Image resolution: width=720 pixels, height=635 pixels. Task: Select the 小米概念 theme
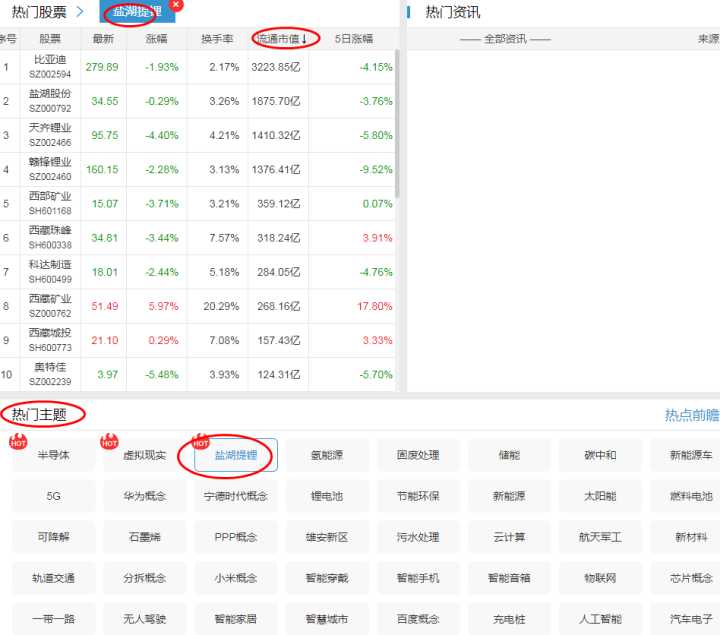pos(236,578)
